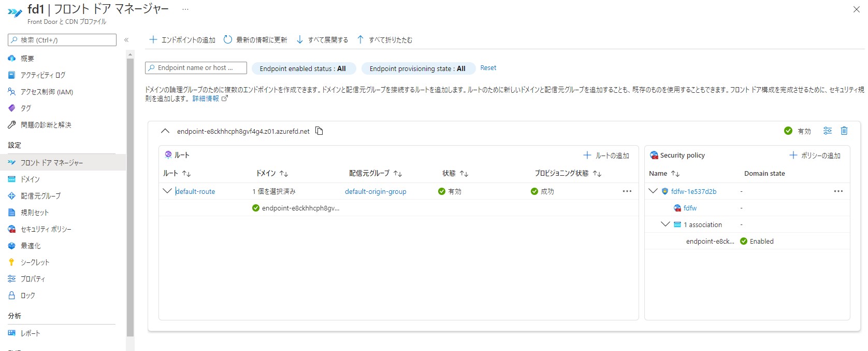This screenshot has height=351, width=868.
Task: Open ellipsis menu for fdfw-1e537d2b policy
Action: tap(838, 191)
